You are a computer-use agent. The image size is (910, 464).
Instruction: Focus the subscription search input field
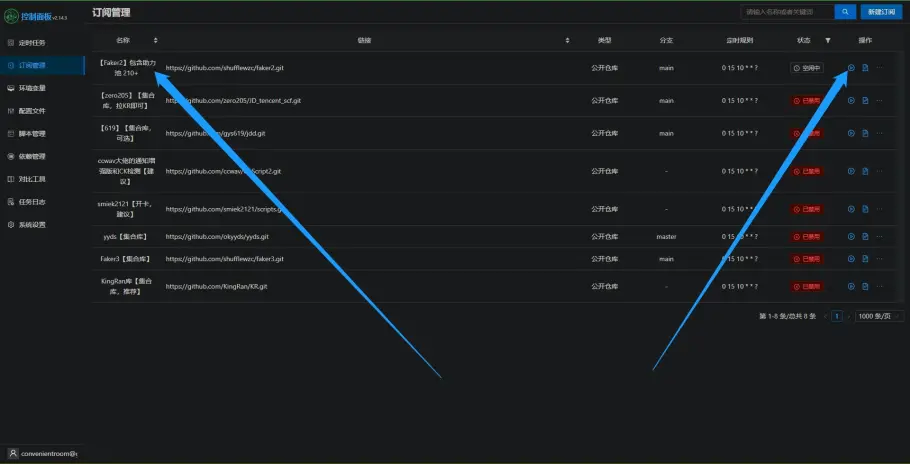pos(785,12)
